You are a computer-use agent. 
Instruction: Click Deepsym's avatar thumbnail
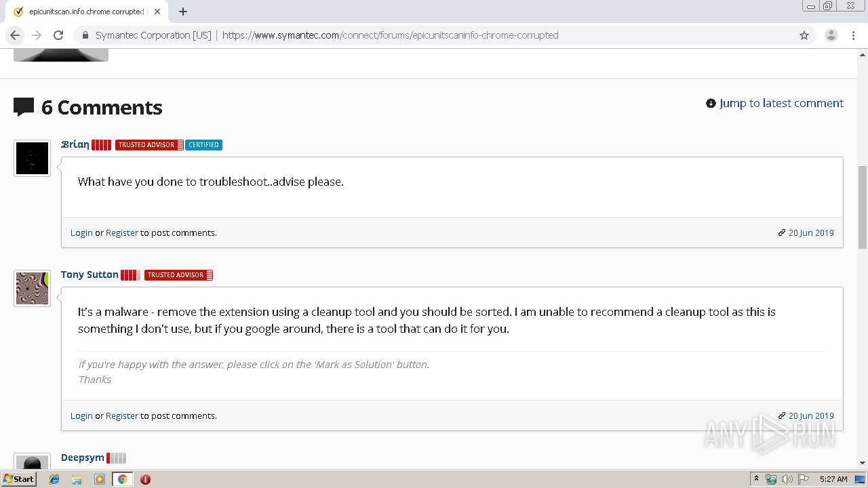tap(33, 462)
